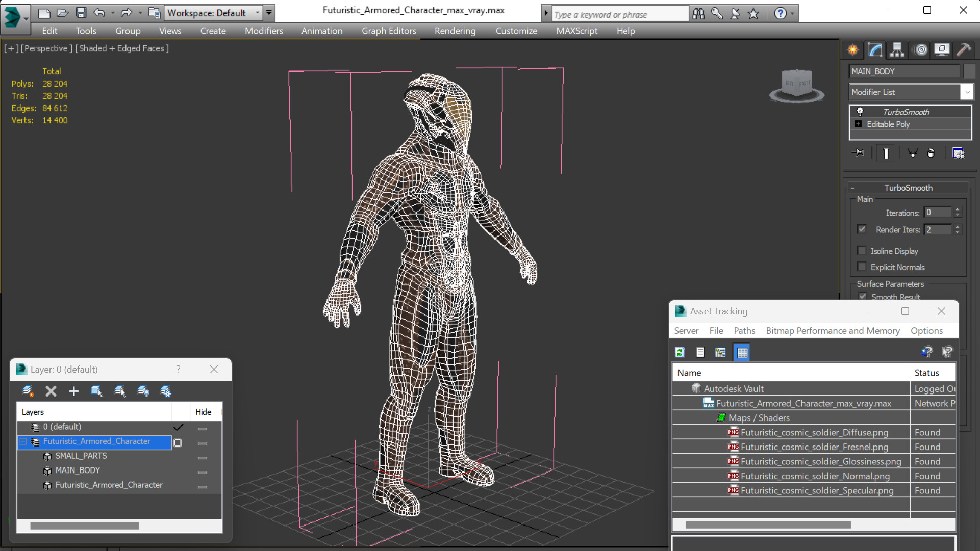This screenshot has height=551, width=980.
Task: Click the Project Folder icon in quick access toolbar
Action: tap(154, 13)
